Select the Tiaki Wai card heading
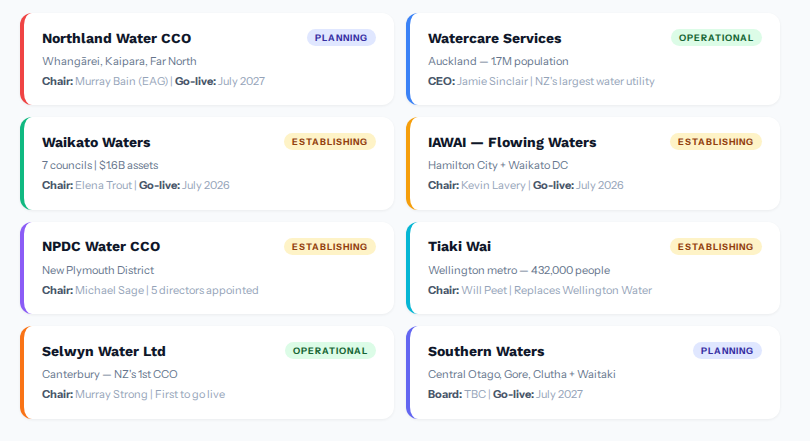The height and width of the screenshot is (441, 810). 459,246
